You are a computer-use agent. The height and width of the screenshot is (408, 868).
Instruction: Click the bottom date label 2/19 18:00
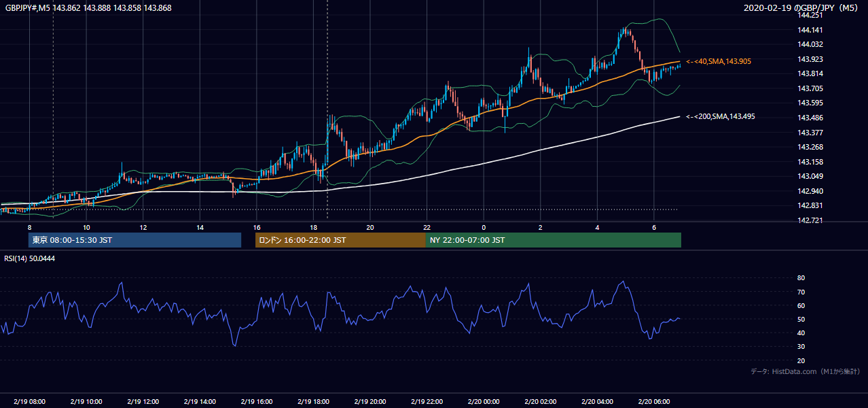pyautogui.click(x=313, y=401)
